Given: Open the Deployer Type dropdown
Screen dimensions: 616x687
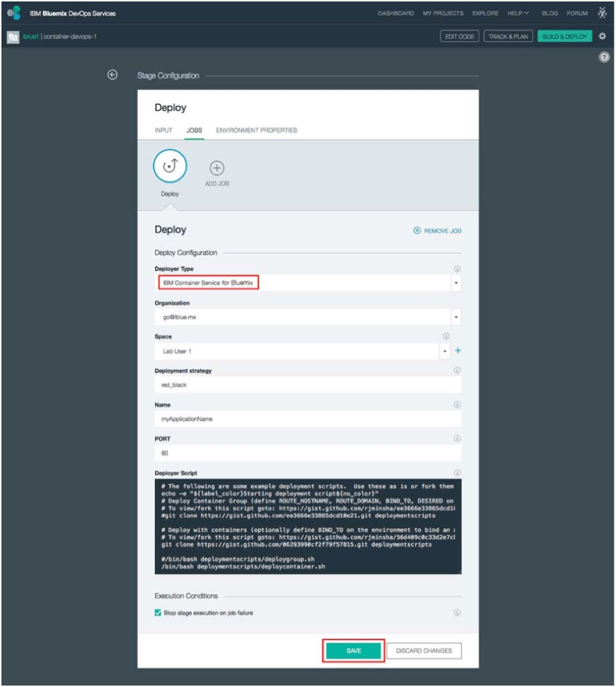Looking at the screenshot, I should (456, 283).
